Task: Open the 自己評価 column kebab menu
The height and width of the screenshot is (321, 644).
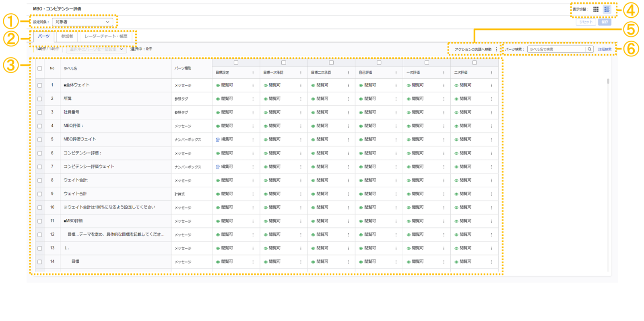Action: [x=396, y=73]
